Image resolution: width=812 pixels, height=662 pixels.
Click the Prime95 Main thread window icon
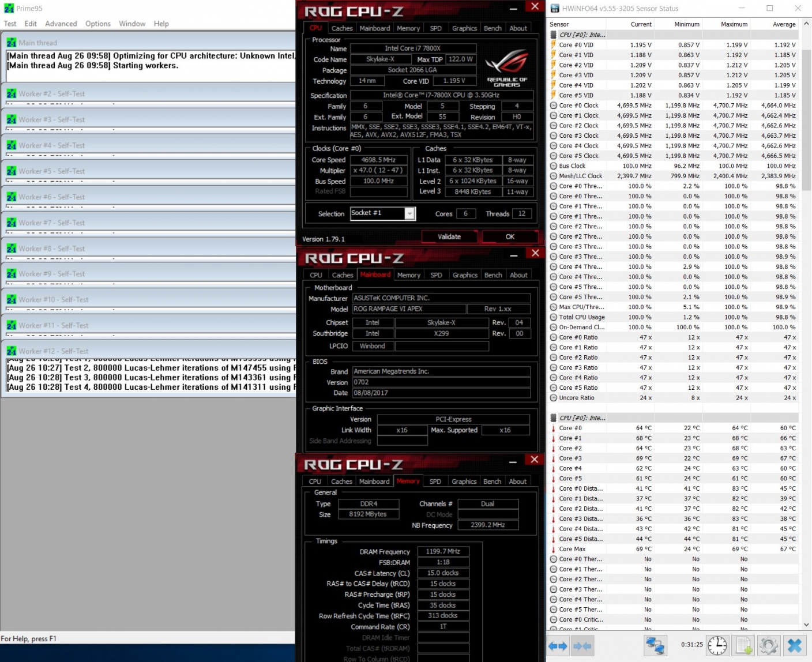[x=12, y=43]
